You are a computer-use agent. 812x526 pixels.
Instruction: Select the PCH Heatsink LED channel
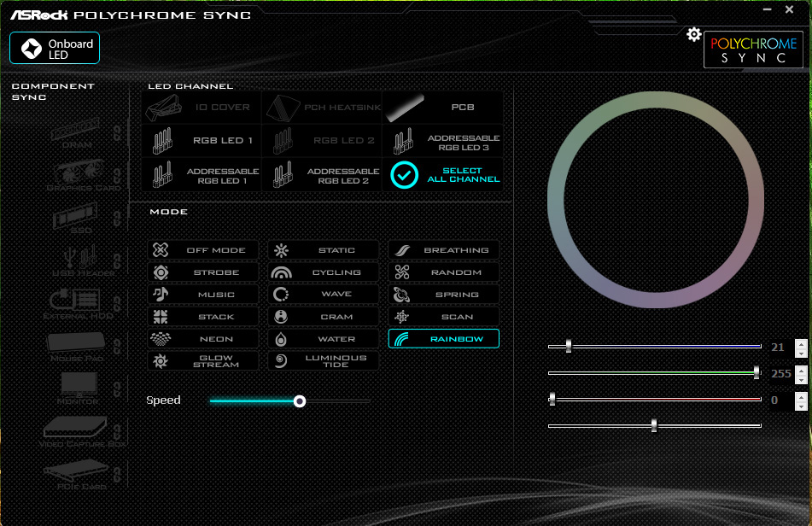[322, 108]
